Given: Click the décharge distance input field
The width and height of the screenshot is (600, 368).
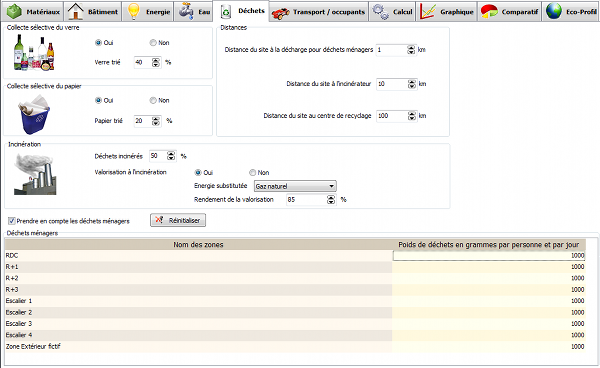Looking at the screenshot, I should coord(391,50).
